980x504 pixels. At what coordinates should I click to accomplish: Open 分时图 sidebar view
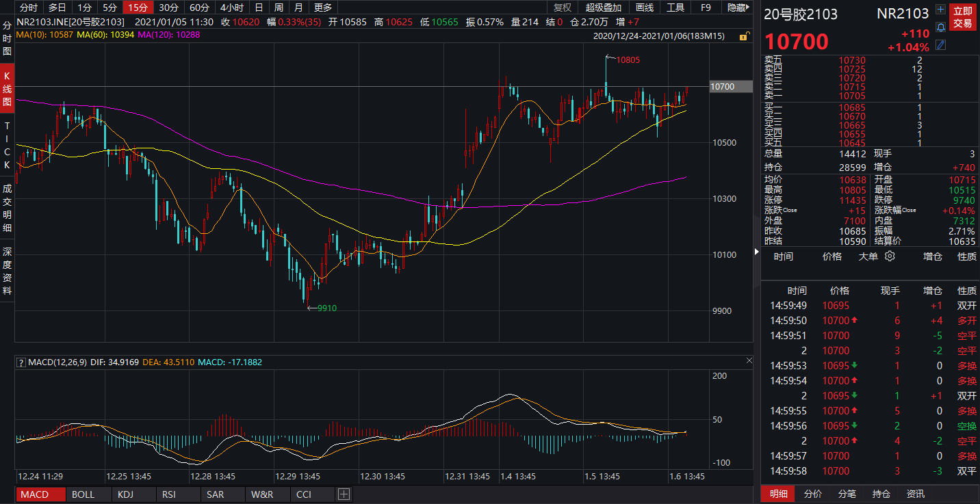(x=7, y=38)
